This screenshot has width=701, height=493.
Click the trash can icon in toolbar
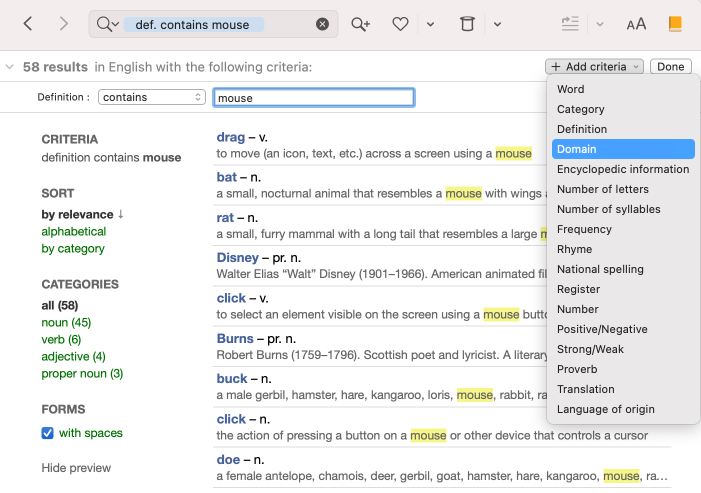coord(467,24)
